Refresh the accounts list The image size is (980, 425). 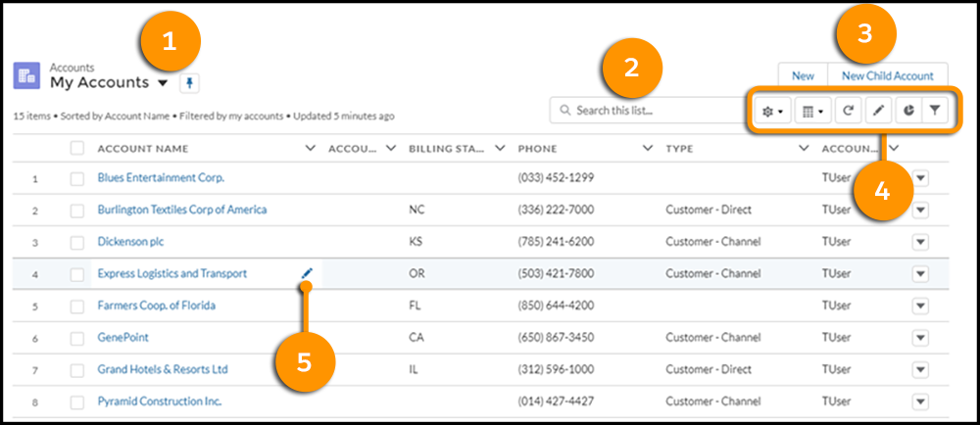tap(847, 112)
